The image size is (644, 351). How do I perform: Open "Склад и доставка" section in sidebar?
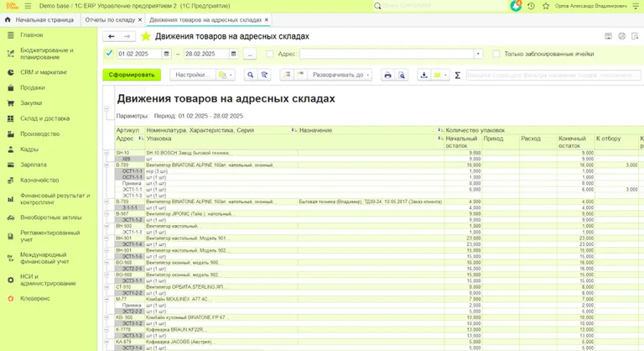(x=44, y=118)
